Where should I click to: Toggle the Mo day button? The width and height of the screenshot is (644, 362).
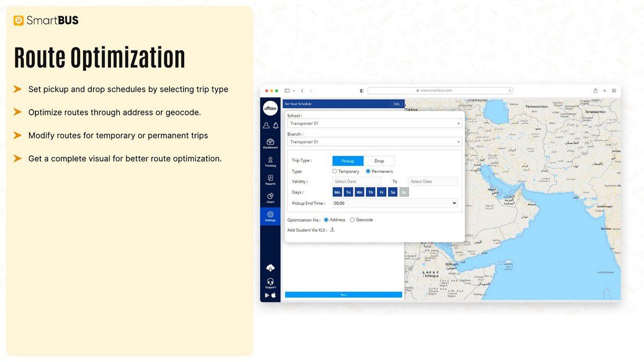[x=337, y=192]
